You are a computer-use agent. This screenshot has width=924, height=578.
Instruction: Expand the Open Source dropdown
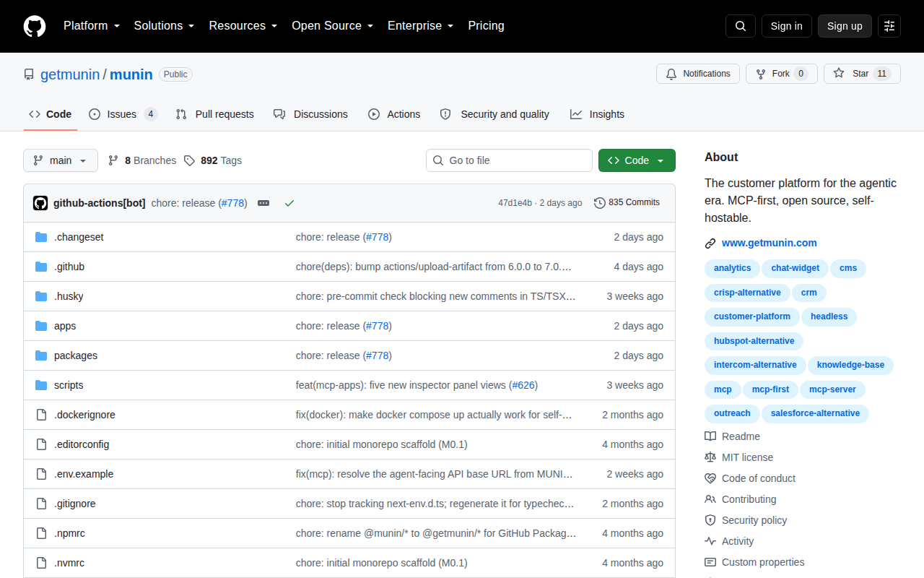coord(333,26)
